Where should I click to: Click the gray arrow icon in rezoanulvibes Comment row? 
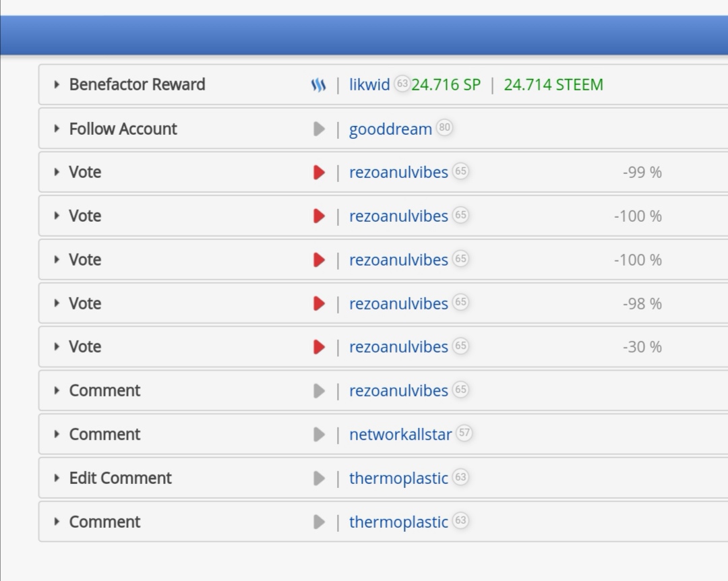(319, 391)
